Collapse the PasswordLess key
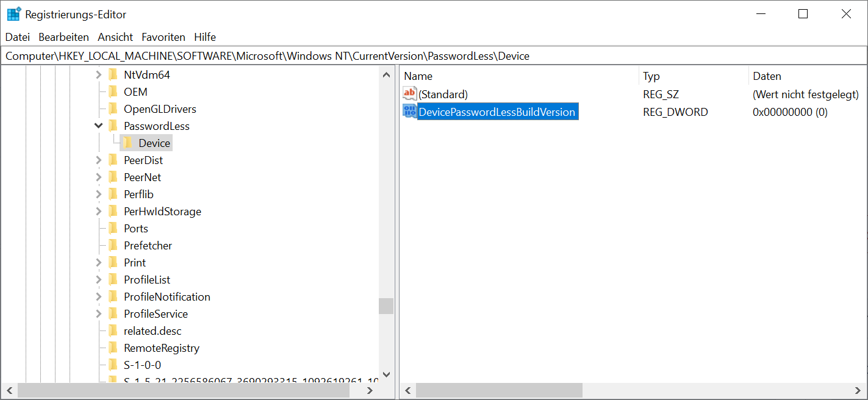This screenshot has width=868, height=400. tap(98, 126)
